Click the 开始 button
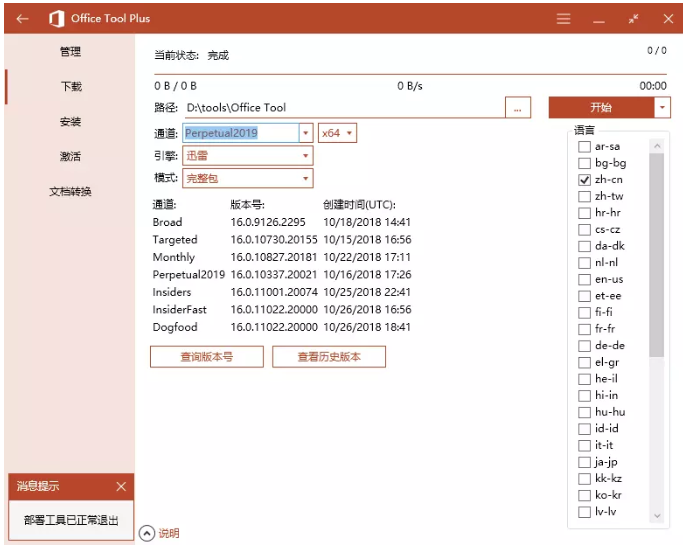Viewport: 683px width, 547px height. [601, 108]
